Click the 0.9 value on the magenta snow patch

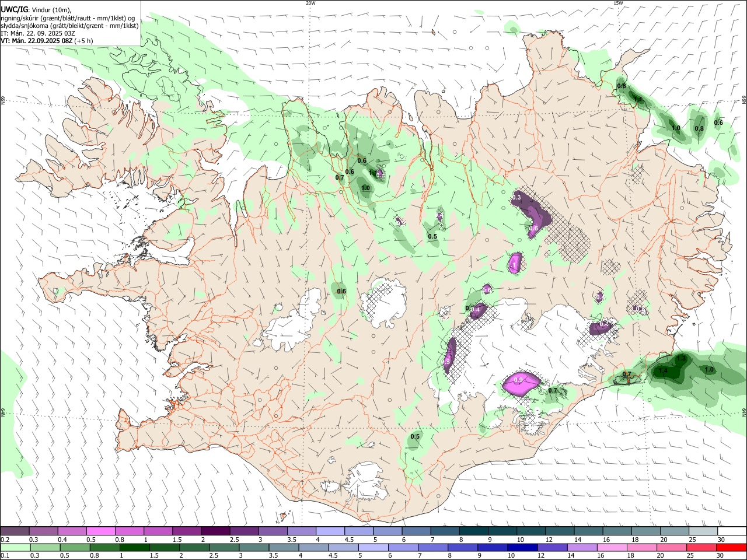click(x=518, y=380)
